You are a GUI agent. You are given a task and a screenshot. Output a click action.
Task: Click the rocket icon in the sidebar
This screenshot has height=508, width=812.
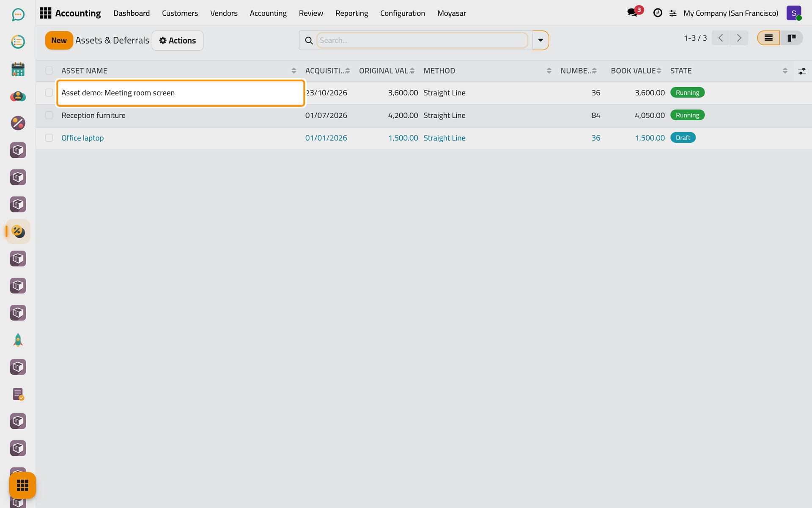point(18,340)
